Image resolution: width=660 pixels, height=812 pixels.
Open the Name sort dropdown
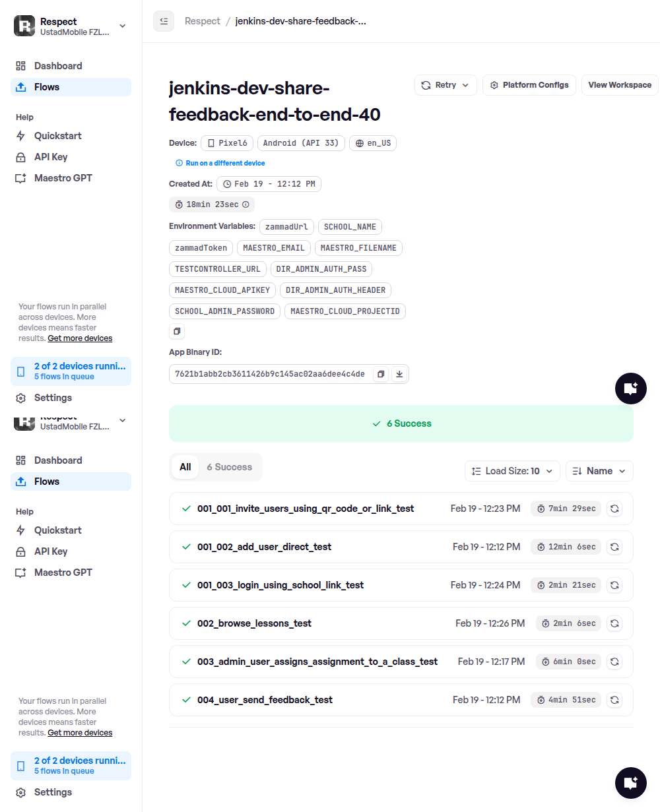599,471
